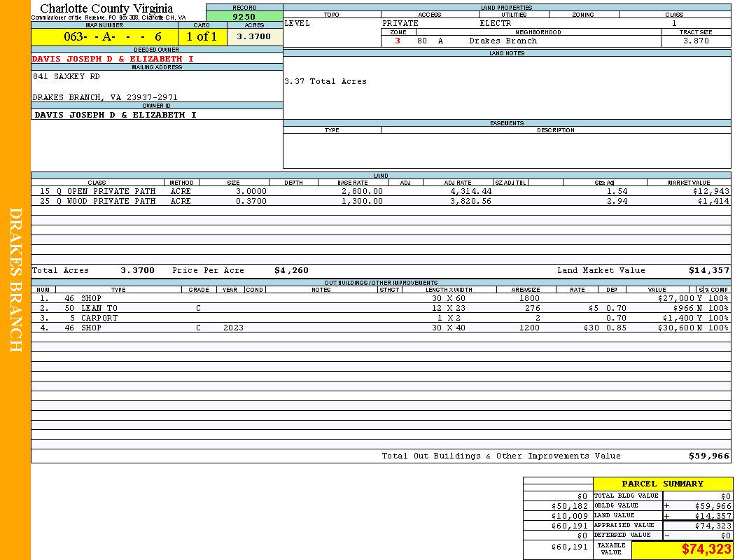Image resolution: width=735 pixels, height=560 pixels.
Task: Click the yellow PARCEL SUMMARY header
Action: pyautogui.click(x=662, y=484)
